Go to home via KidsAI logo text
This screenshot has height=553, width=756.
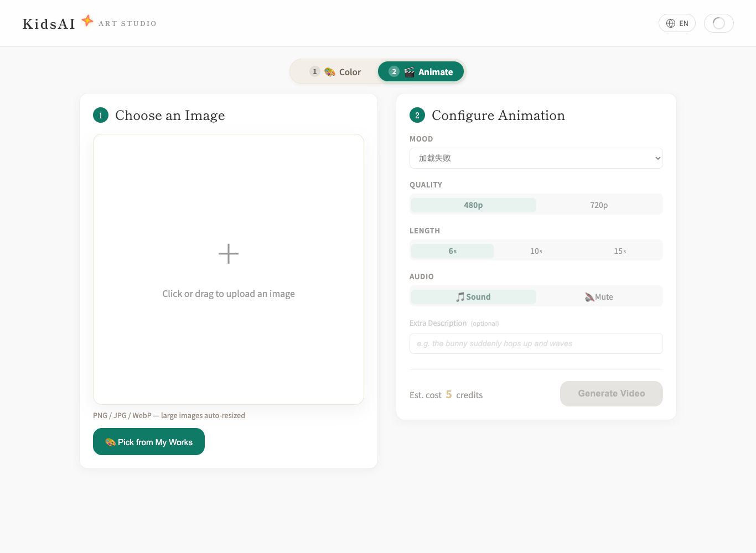coord(49,24)
